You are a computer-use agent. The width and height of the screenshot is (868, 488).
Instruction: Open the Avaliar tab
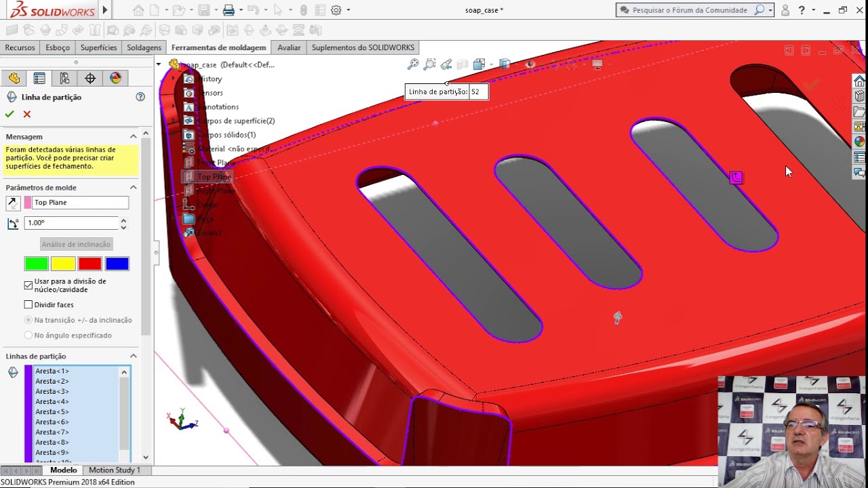pyautogui.click(x=289, y=47)
